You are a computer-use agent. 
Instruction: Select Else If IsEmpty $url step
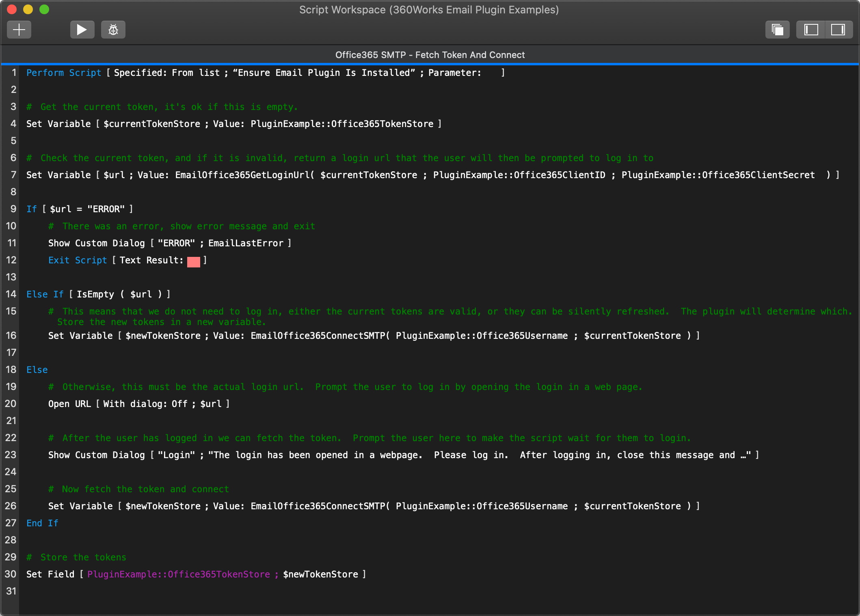click(99, 294)
